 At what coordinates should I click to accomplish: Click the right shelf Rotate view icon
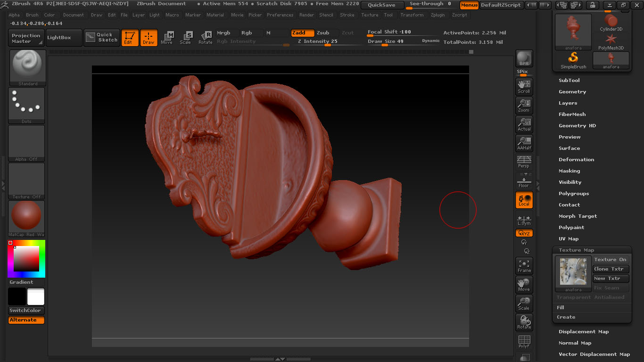[524, 322]
